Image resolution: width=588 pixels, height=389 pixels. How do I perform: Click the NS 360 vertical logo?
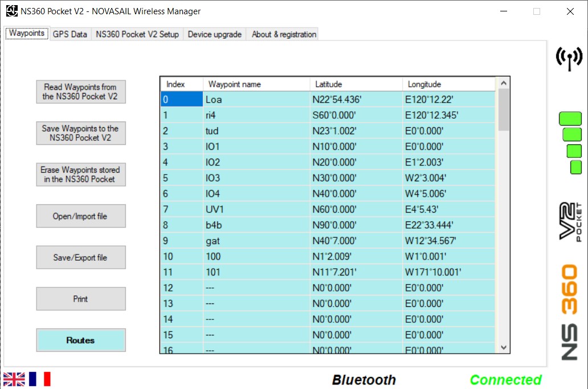click(569, 313)
